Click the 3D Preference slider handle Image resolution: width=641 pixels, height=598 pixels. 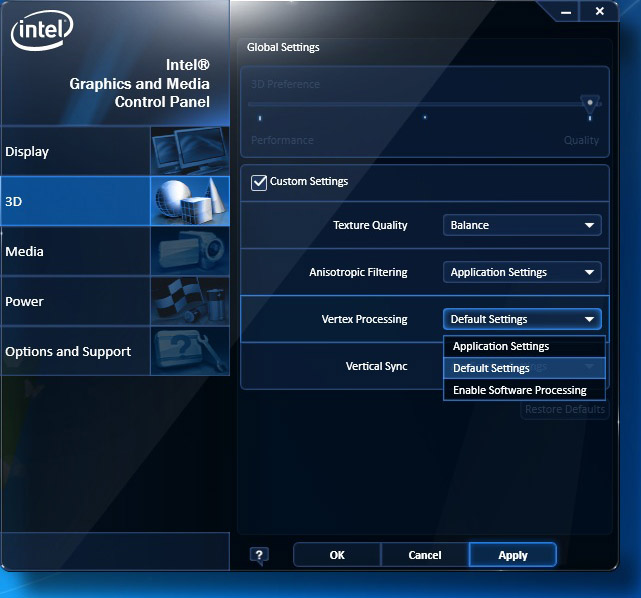pyautogui.click(x=590, y=103)
